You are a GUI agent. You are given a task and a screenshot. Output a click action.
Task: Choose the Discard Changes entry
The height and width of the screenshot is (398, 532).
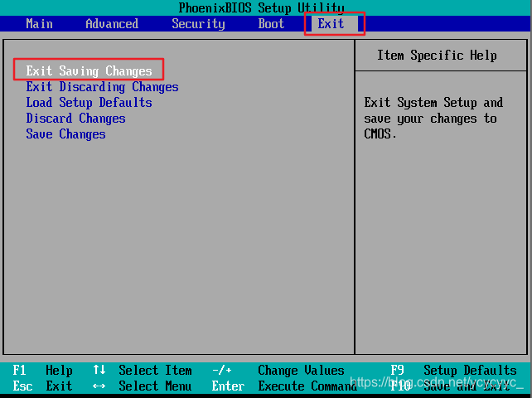click(75, 119)
